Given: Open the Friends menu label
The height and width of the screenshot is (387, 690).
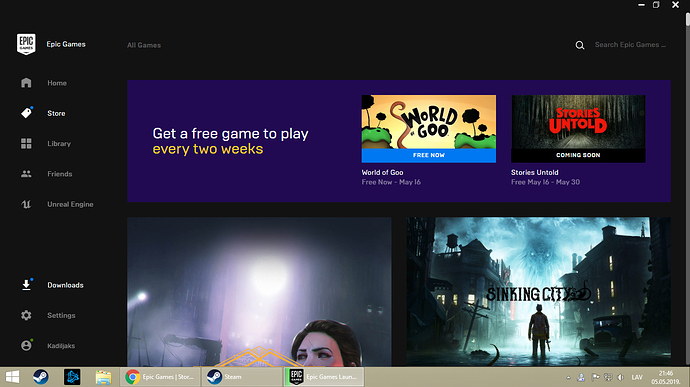Looking at the screenshot, I should click(x=60, y=174).
